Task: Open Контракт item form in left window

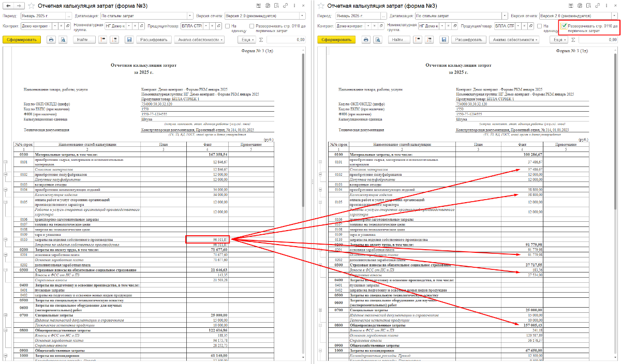Action: pos(68,26)
